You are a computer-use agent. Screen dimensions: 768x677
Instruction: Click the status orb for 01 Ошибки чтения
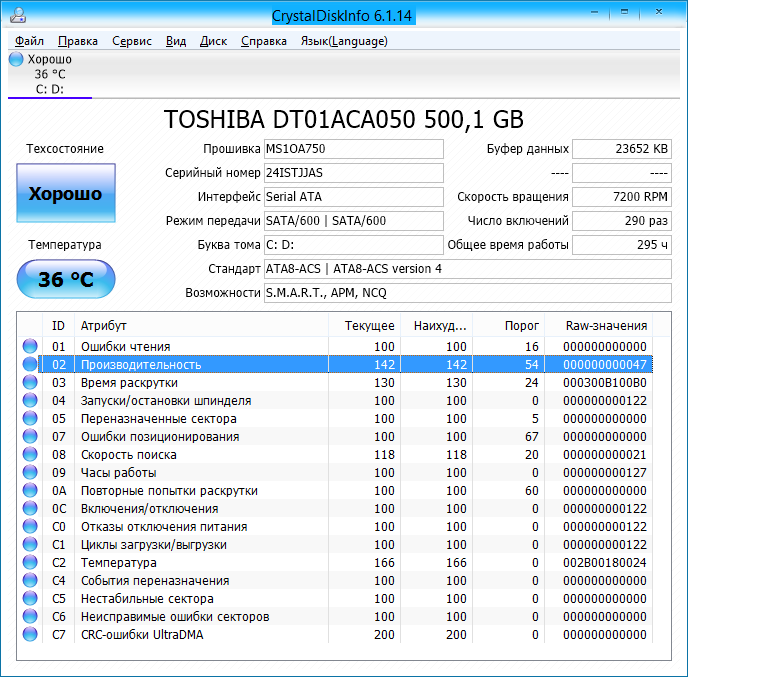(30, 346)
